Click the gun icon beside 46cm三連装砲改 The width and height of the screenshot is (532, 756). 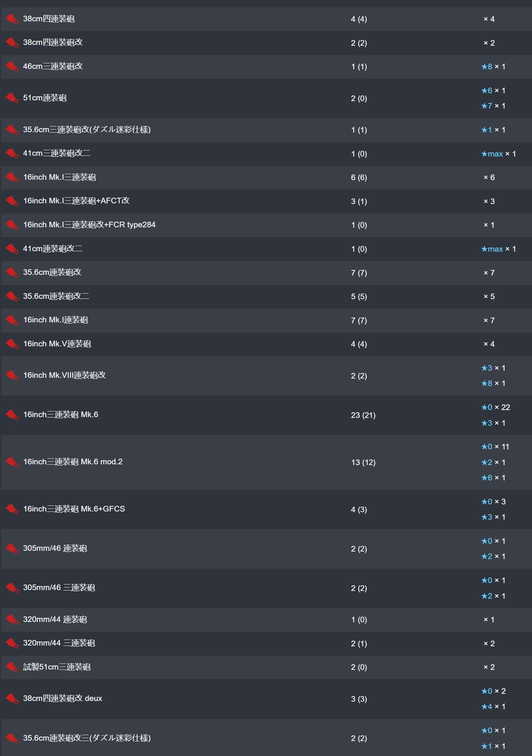[x=12, y=67]
